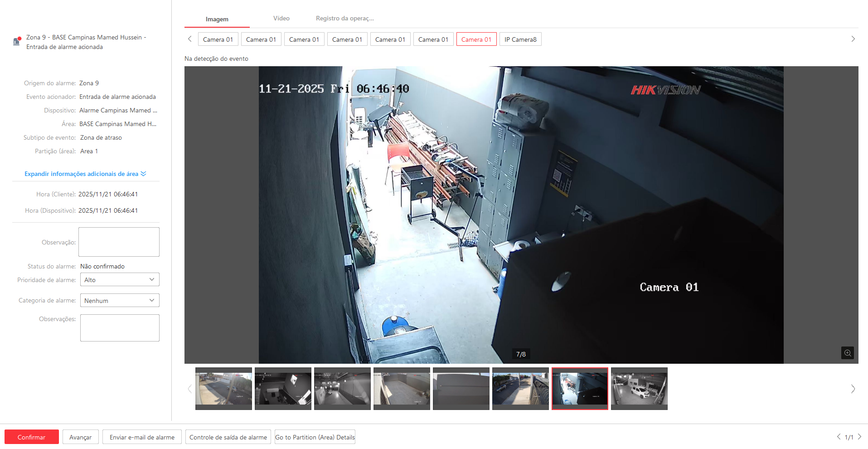Click previous arrow beside thumbnail strip
The image size is (868, 449).
click(x=189, y=389)
